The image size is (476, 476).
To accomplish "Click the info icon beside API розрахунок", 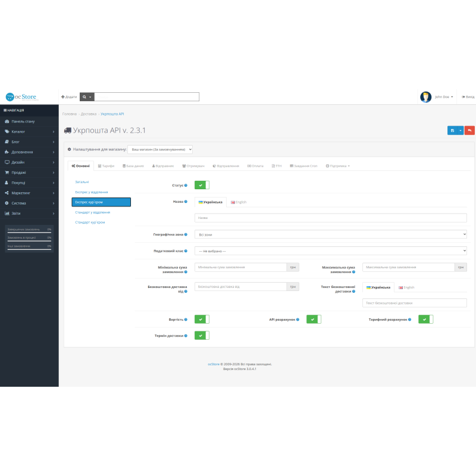I will 298,320.
